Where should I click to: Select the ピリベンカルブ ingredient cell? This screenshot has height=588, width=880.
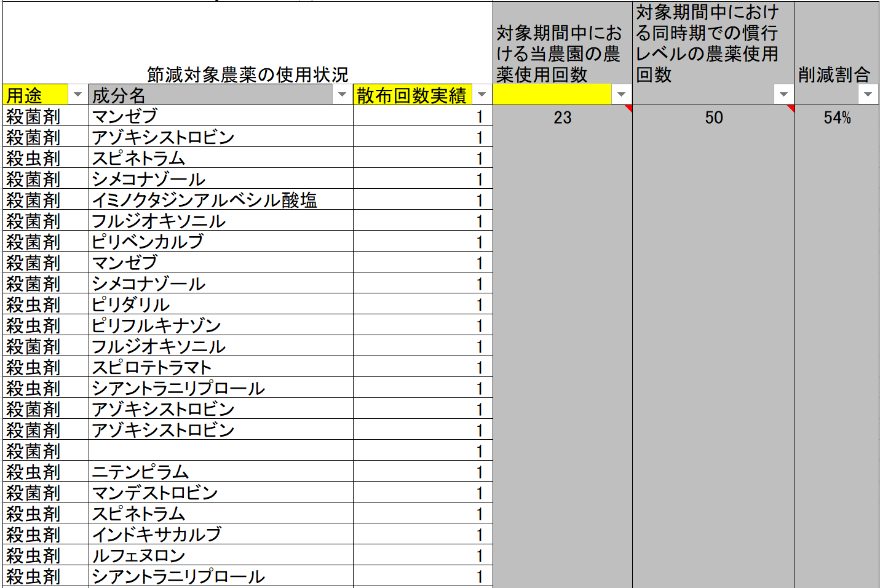coord(220,242)
